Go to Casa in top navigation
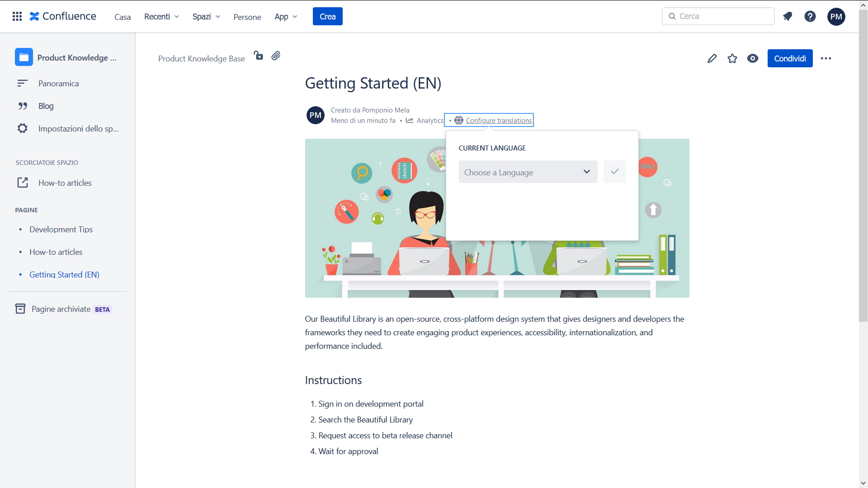This screenshot has height=488, width=868. click(123, 17)
